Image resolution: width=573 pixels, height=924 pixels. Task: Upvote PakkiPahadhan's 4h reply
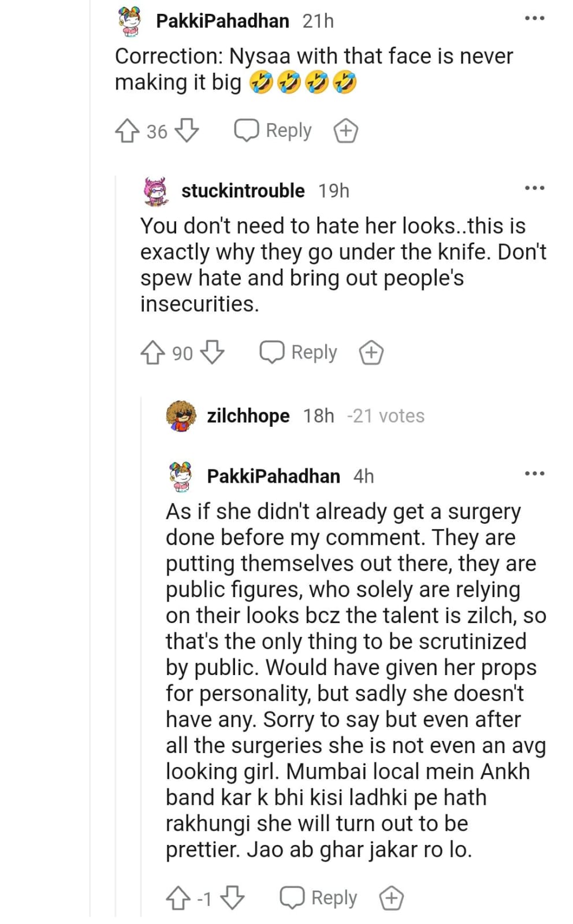pyautogui.click(x=178, y=898)
